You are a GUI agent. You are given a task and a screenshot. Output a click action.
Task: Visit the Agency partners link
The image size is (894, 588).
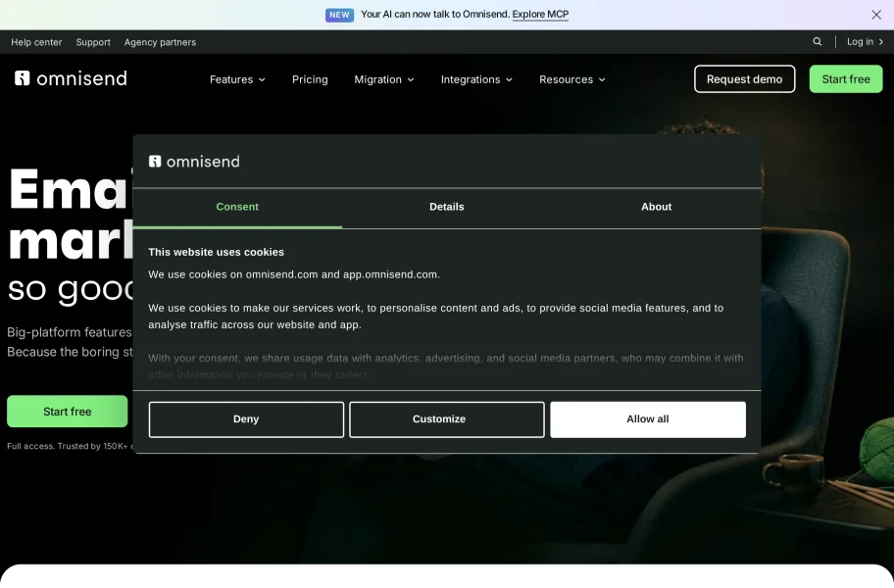click(160, 42)
